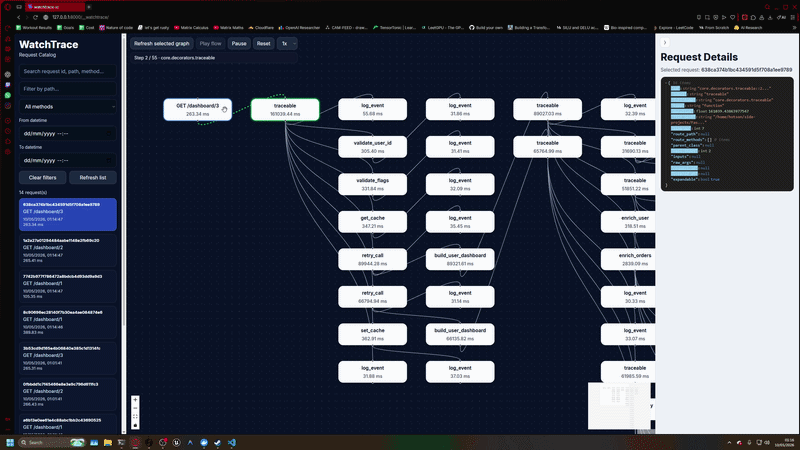Image resolution: width=800 pixels, height=450 pixels.
Task: Open WhatsApp in browser sidebar
Action: (8, 95)
